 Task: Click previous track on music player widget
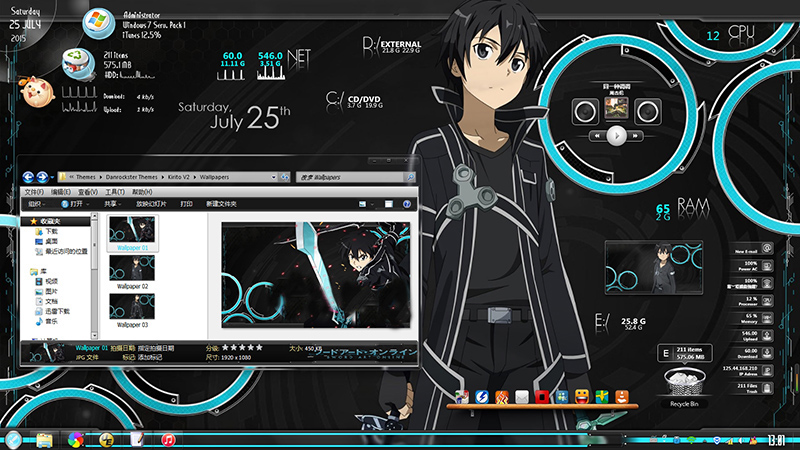pyautogui.click(x=597, y=136)
